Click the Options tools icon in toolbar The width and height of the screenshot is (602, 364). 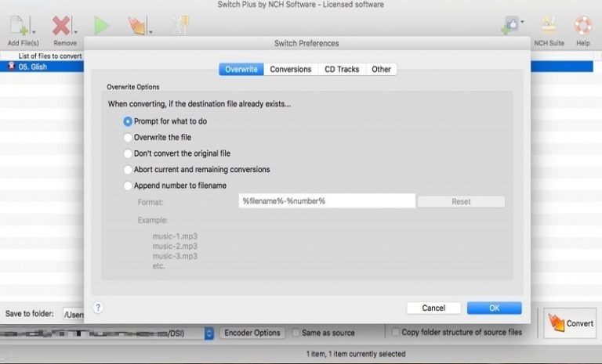pos(181,25)
